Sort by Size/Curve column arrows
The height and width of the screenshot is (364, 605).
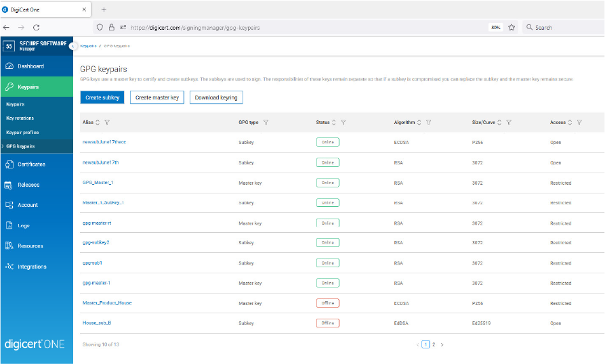(499, 122)
